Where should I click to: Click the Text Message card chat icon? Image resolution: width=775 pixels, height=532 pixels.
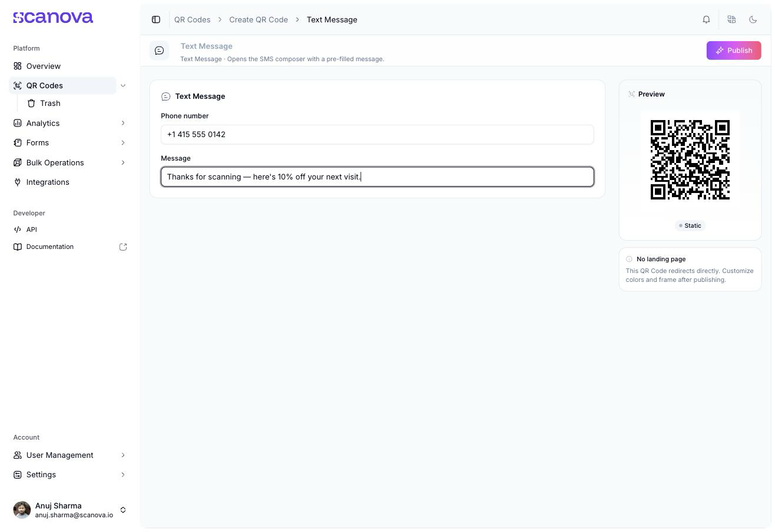pyautogui.click(x=165, y=97)
